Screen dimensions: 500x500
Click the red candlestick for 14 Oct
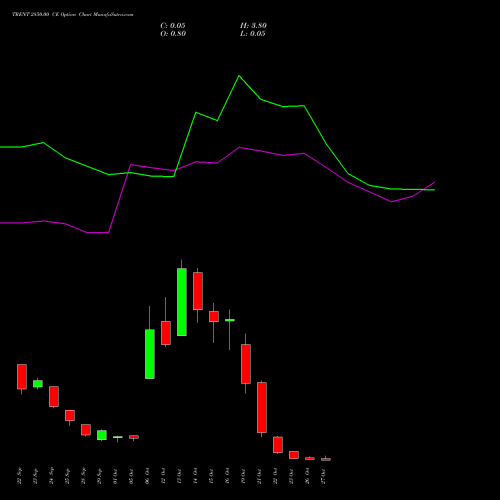coord(198,291)
